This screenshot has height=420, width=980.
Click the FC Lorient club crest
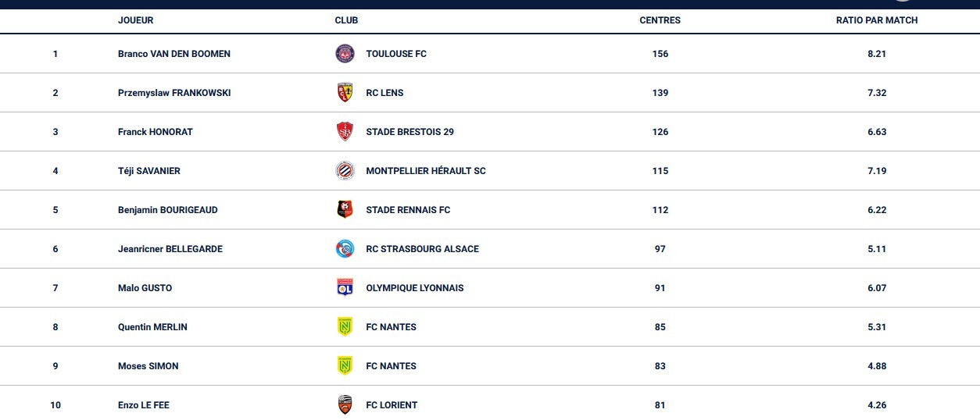[x=344, y=405]
